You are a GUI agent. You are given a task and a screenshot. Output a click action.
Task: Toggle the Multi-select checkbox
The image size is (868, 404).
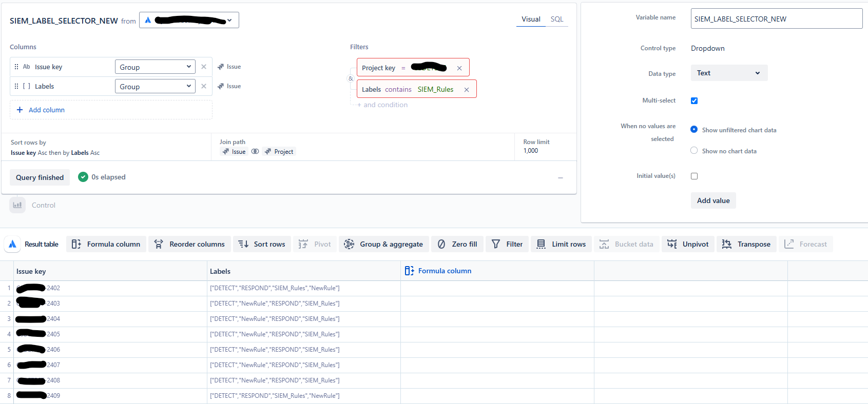click(695, 101)
